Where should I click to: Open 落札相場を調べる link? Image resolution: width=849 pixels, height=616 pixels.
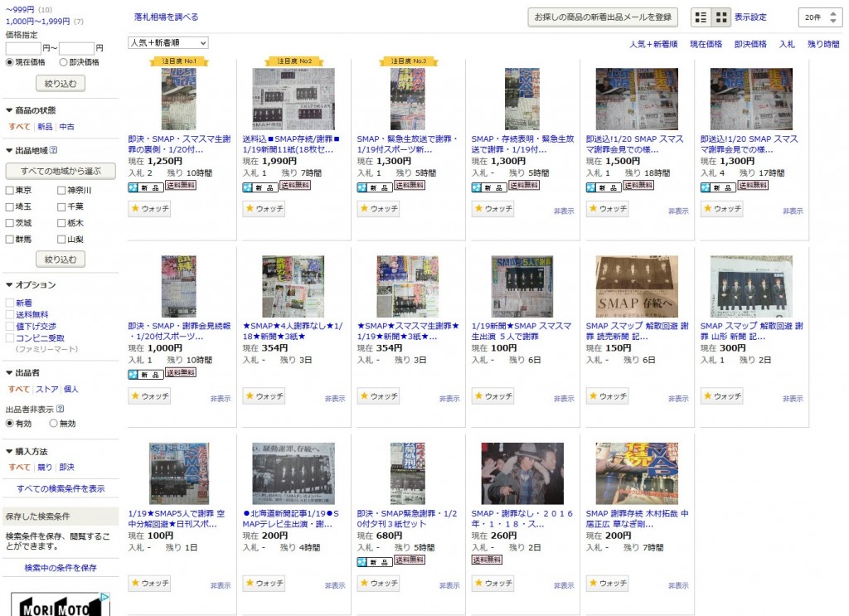click(166, 17)
